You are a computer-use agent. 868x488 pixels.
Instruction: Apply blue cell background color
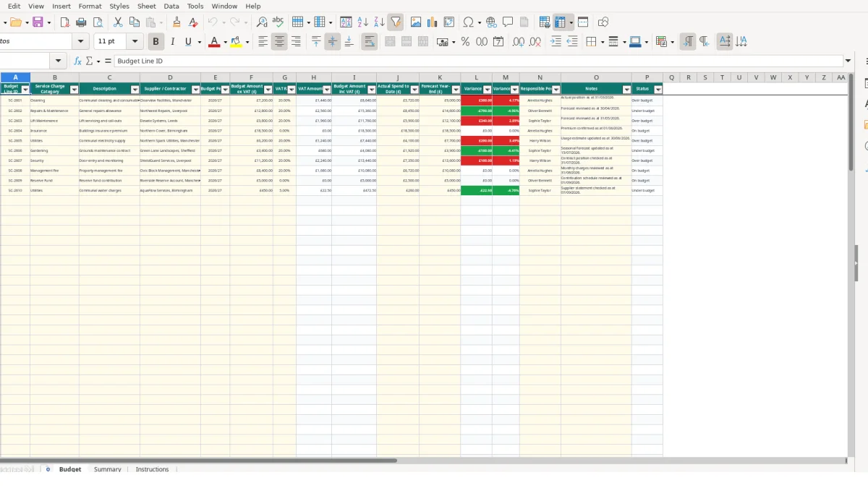tap(634, 42)
